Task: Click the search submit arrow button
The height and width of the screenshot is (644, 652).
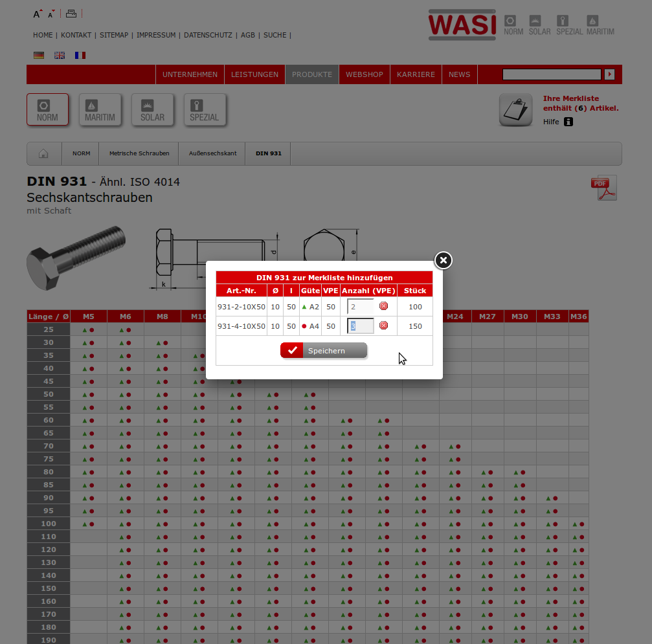Action: (x=609, y=74)
